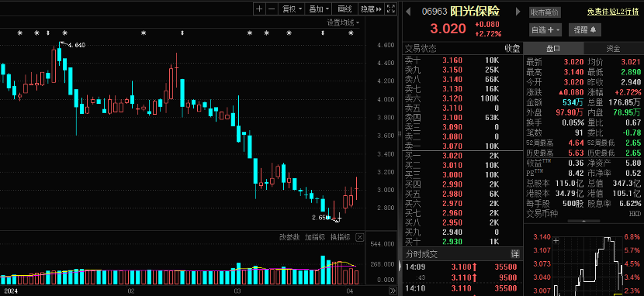Collapse quote details with up arrow bar
The width and height of the screenshot is (644, 296).
click(583, 221)
